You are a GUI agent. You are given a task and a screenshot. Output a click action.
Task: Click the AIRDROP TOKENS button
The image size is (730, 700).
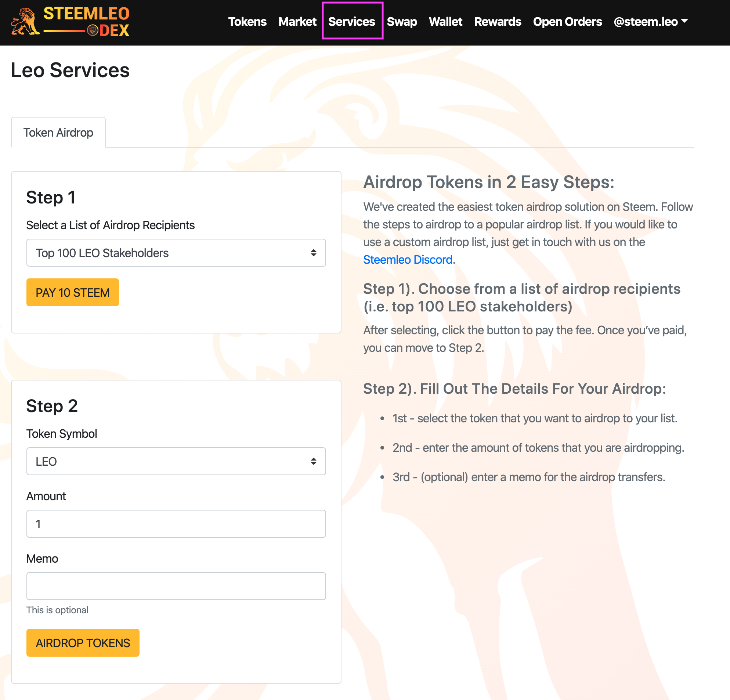83,642
